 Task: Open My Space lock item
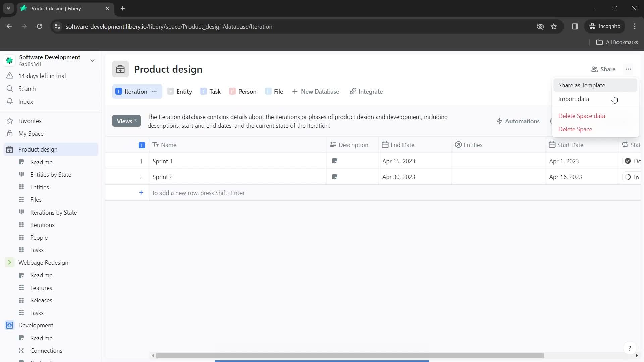tap(51, 134)
